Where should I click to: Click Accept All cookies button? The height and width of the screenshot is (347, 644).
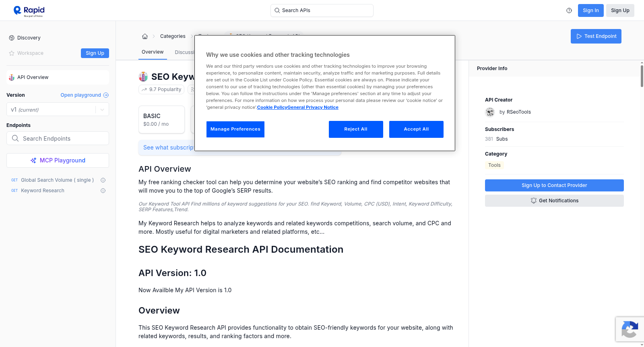pyautogui.click(x=416, y=129)
